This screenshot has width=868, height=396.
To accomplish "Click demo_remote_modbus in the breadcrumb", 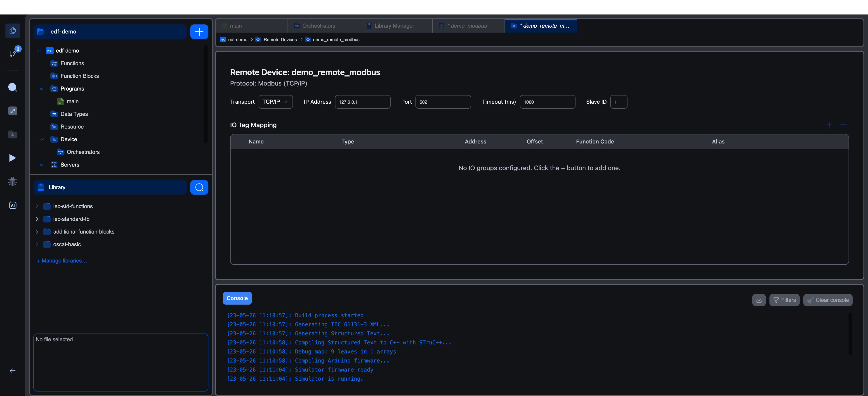I will (x=336, y=40).
